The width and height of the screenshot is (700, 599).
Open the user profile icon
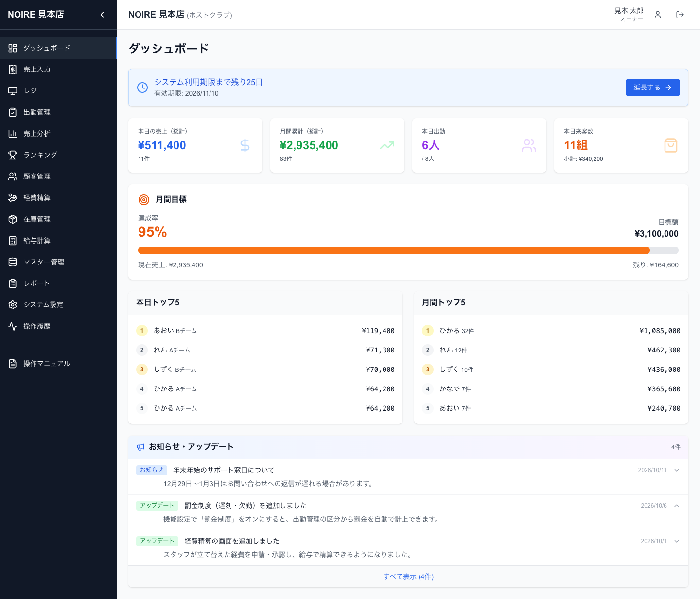point(658,15)
